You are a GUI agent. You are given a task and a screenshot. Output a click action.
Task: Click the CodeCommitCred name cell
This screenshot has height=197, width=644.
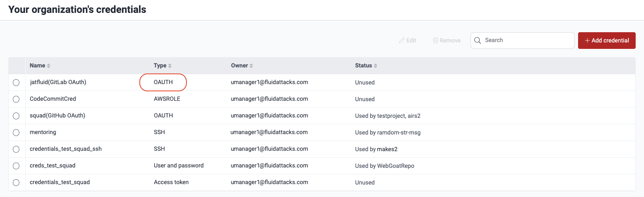point(53,99)
